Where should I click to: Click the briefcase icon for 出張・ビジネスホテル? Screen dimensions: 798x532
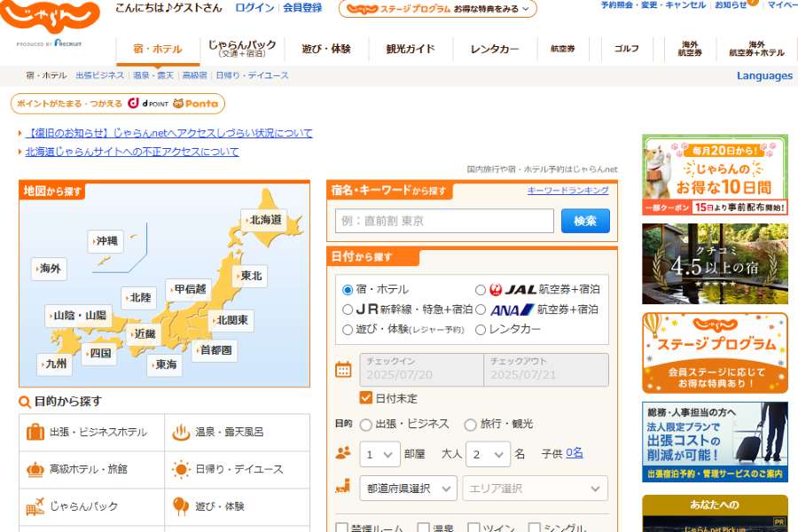35,432
